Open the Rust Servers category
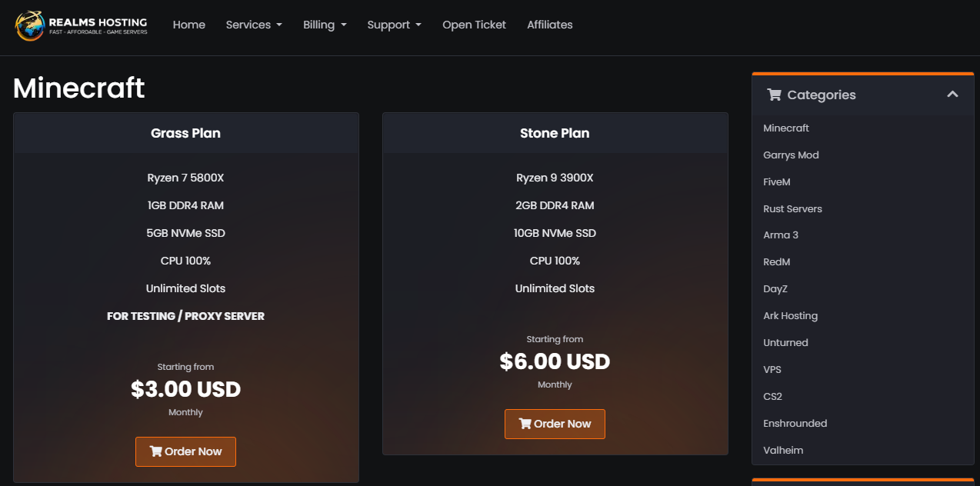The height and width of the screenshot is (486, 980). pyautogui.click(x=792, y=208)
